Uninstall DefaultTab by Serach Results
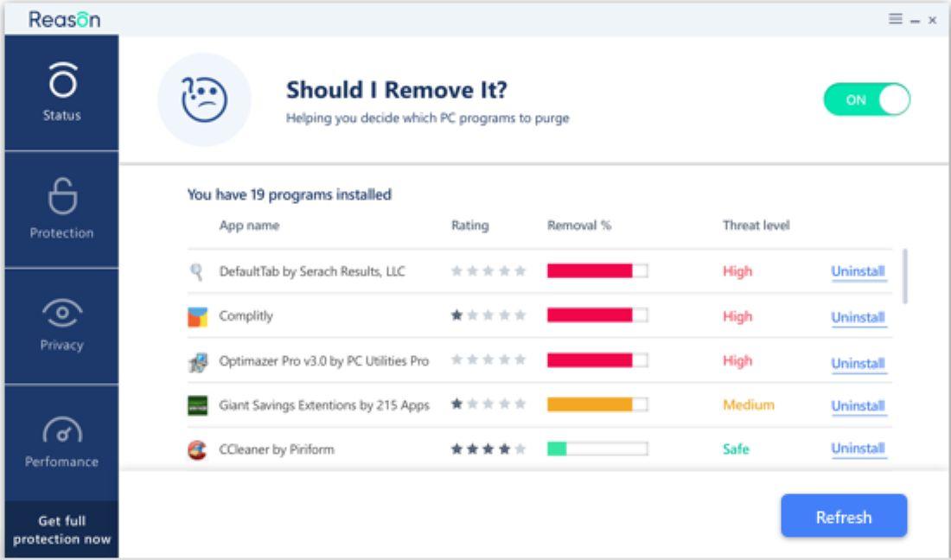This screenshot has width=951, height=560. tap(858, 271)
